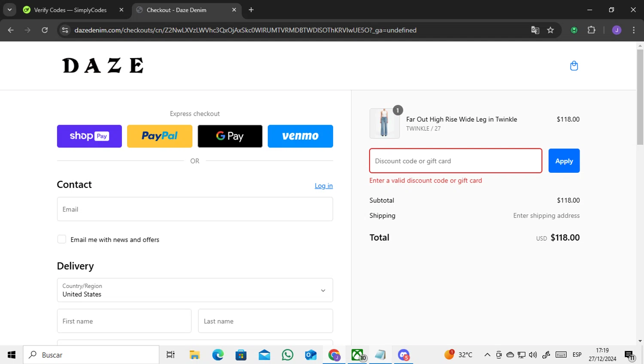Open the browser Extensions puzzle icon
Screen dimensions: 644x364
coord(591,30)
